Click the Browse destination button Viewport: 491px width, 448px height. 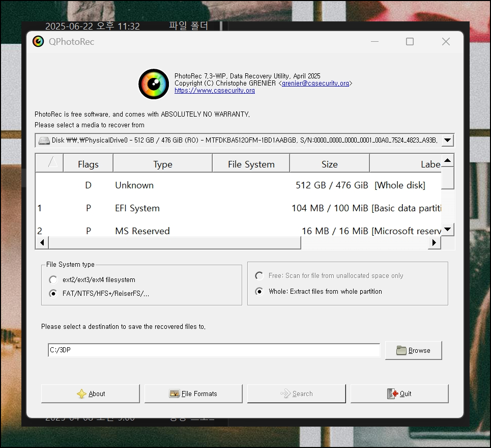point(413,350)
